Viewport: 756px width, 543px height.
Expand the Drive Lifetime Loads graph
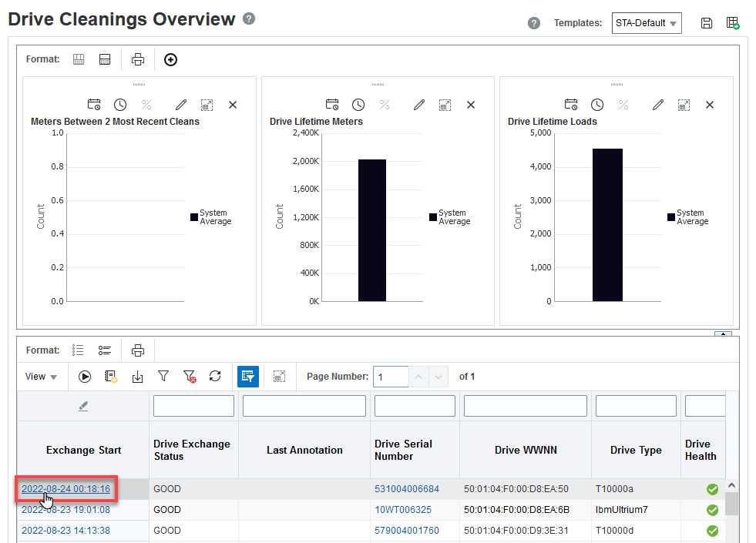(x=684, y=105)
